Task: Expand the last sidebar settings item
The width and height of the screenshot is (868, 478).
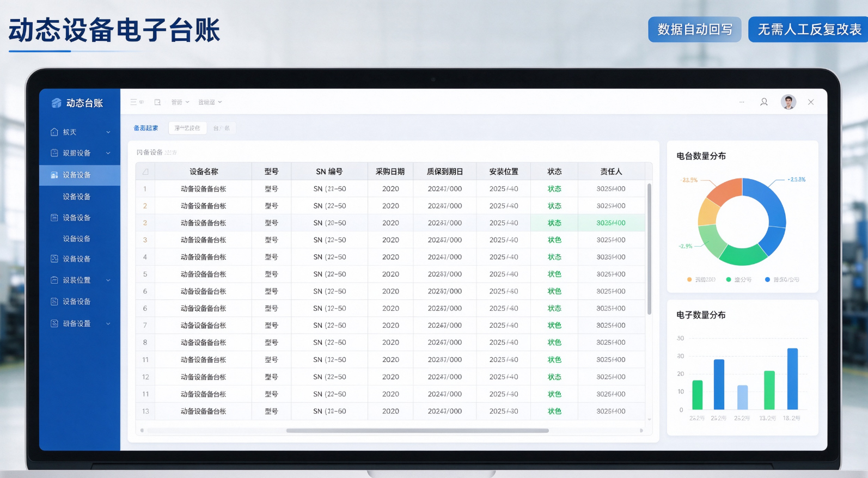Action: (108, 323)
